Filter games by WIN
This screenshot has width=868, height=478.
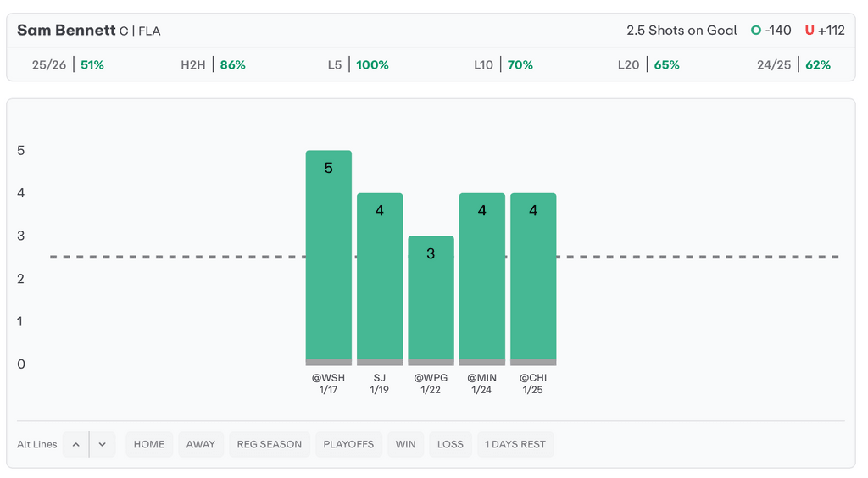pyautogui.click(x=405, y=444)
